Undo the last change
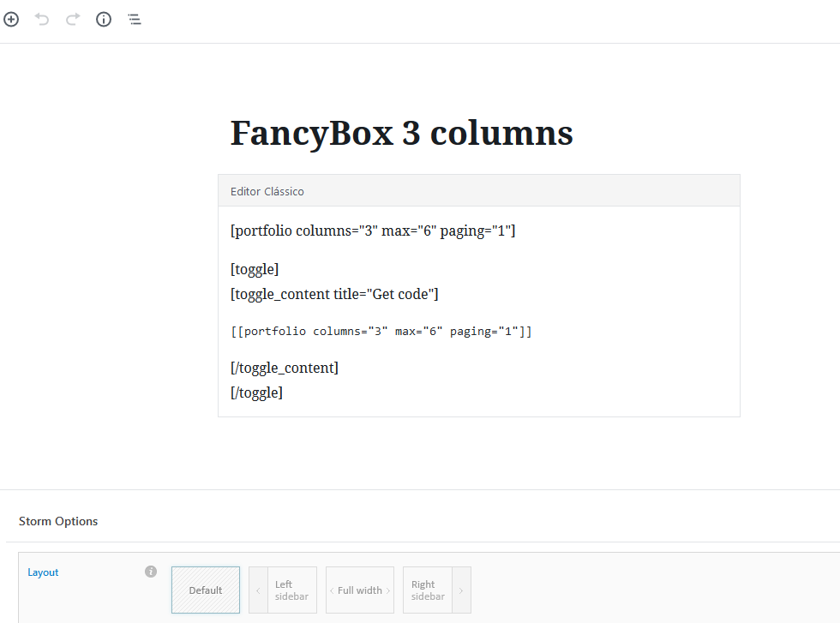Screen dimensions: 840x623 tap(42, 20)
